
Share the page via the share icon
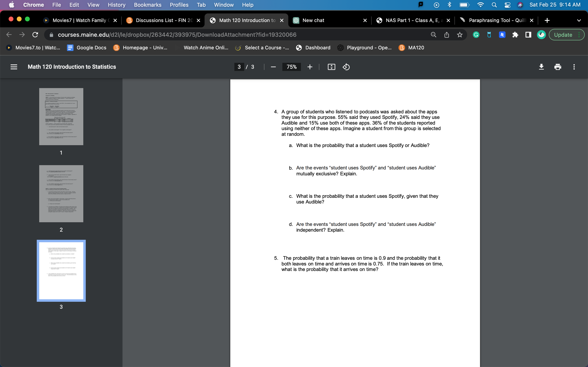446,34
